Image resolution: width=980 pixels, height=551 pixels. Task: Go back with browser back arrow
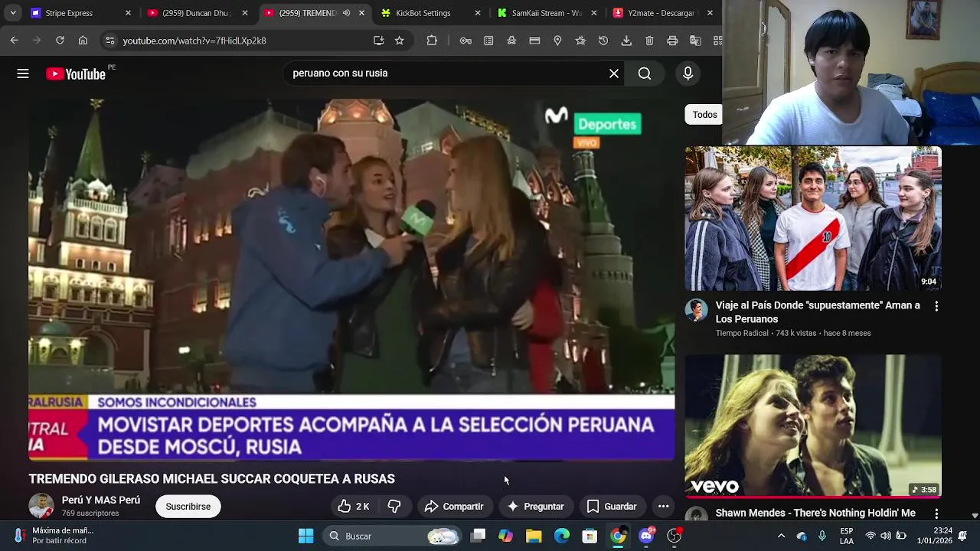pyautogui.click(x=15, y=41)
